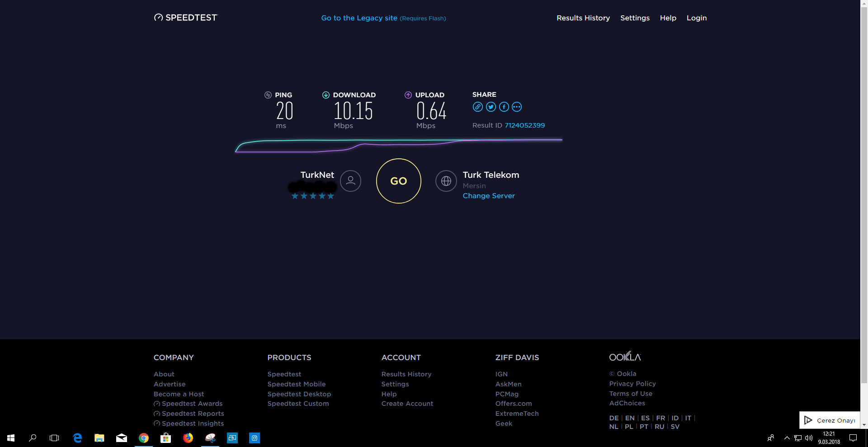Click the Change Server link

point(489,196)
